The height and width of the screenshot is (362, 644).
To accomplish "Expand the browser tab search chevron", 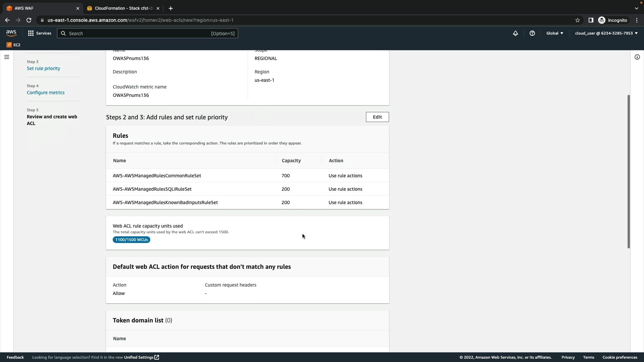I will click(x=637, y=8).
